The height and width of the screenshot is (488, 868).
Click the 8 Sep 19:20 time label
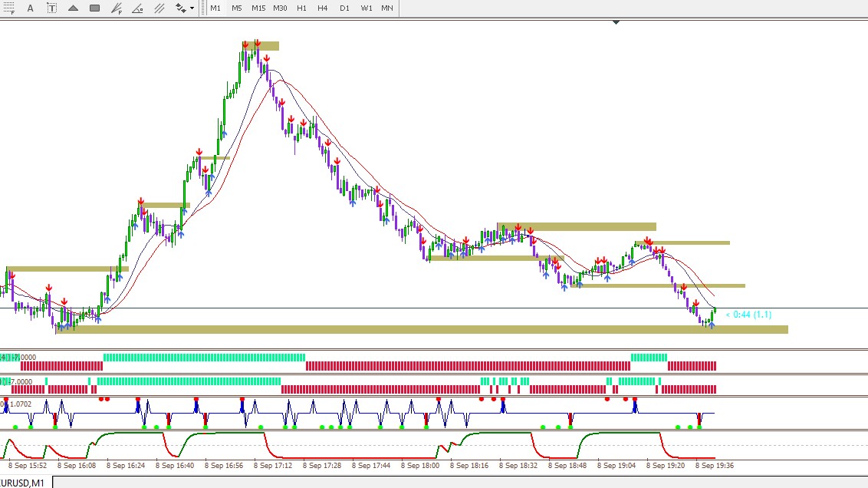pyautogui.click(x=666, y=465)
